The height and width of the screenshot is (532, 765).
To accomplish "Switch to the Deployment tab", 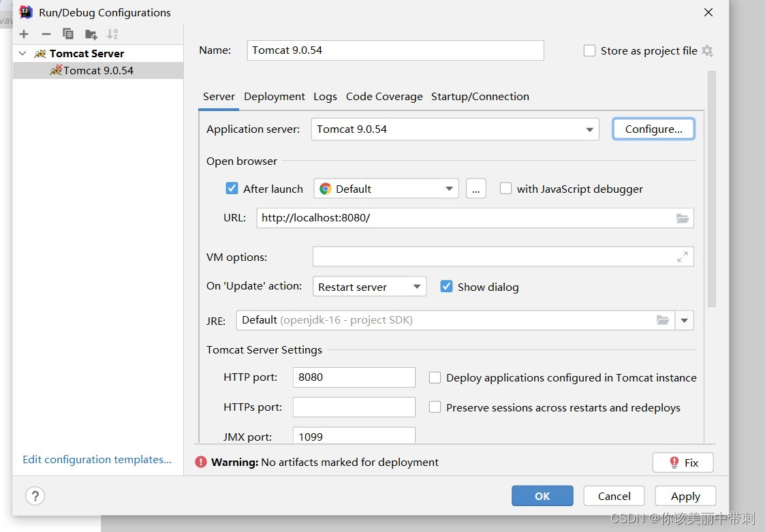I will click(x=275, y=97).
